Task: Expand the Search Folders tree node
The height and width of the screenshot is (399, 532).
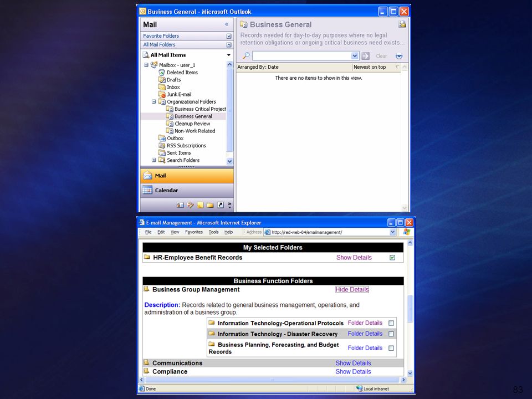Action: [x=154, y=160]
